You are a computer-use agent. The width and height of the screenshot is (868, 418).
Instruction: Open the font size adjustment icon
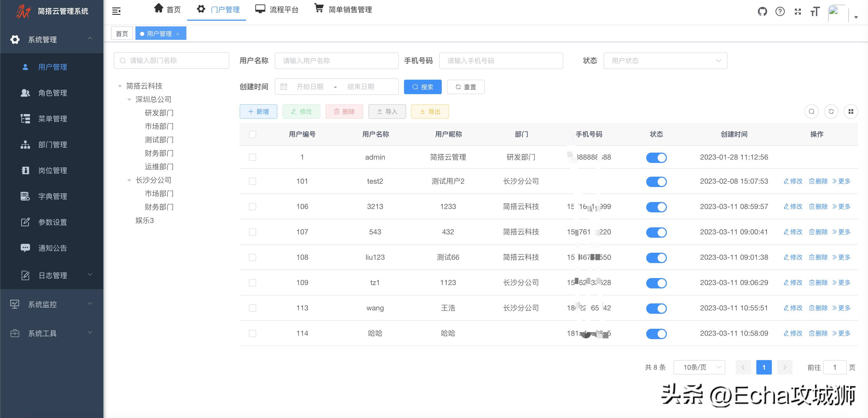tap(815, 11)
